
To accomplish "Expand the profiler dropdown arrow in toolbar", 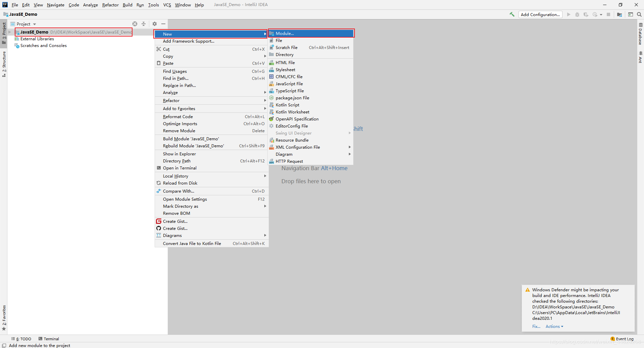I will (601, 14).
